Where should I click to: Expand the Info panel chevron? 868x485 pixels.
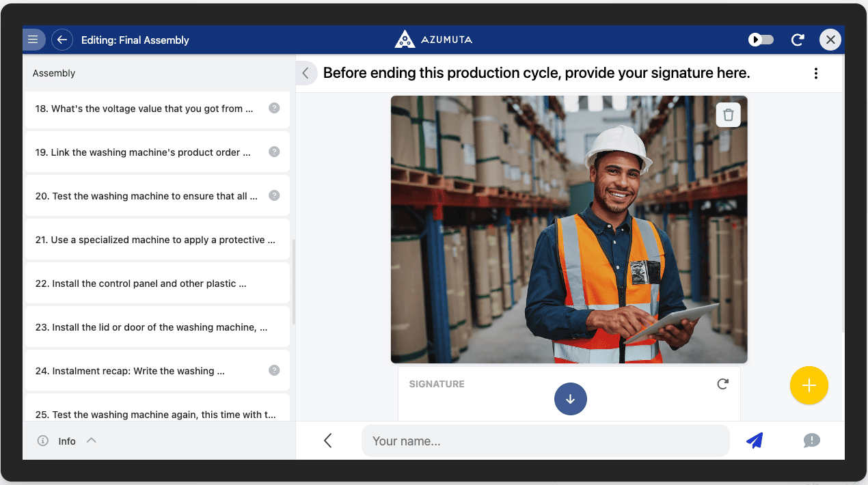(92, 441)
